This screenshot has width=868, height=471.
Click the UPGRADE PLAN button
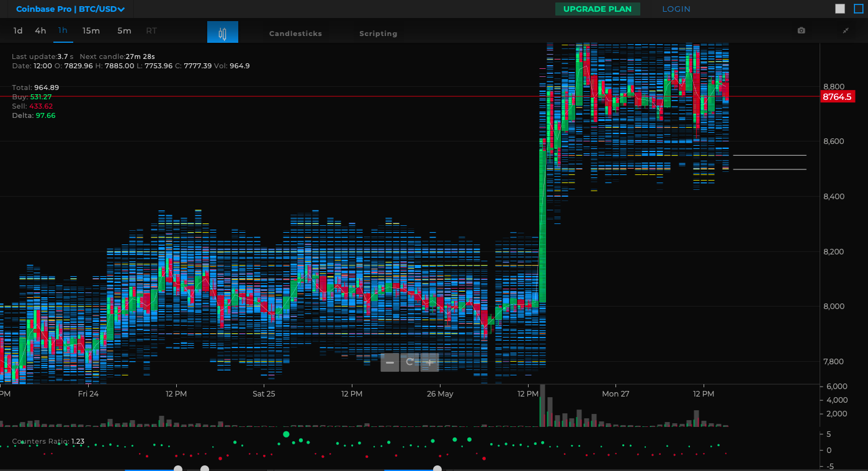coord(597,9)
